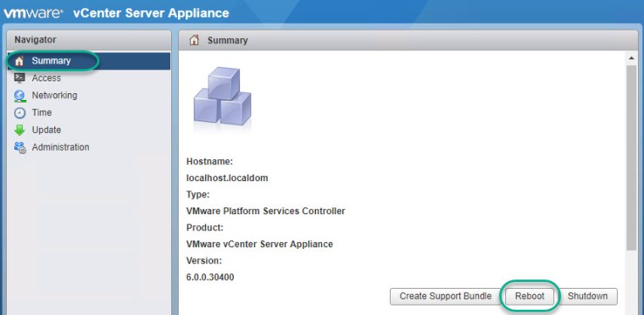
Task: Click the green Update arrow icon
Action: click(19, 130)
